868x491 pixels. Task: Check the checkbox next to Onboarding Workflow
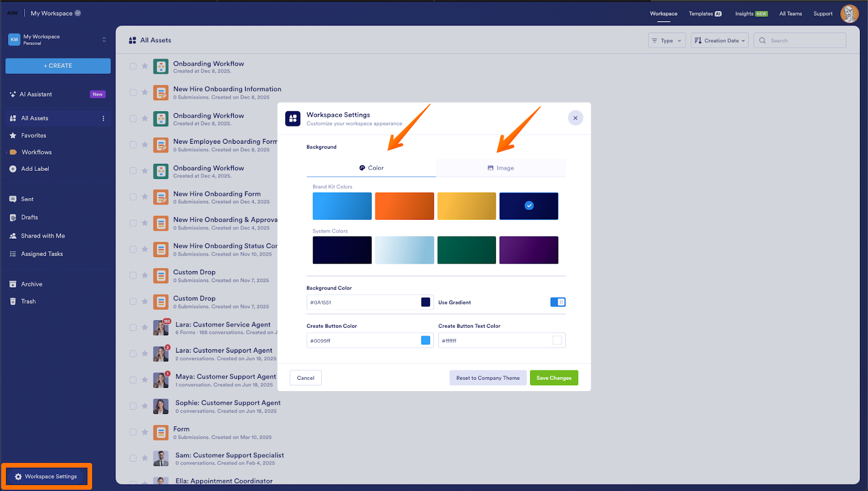132,66
